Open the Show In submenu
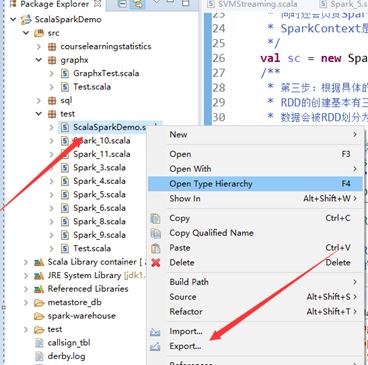 255,199
